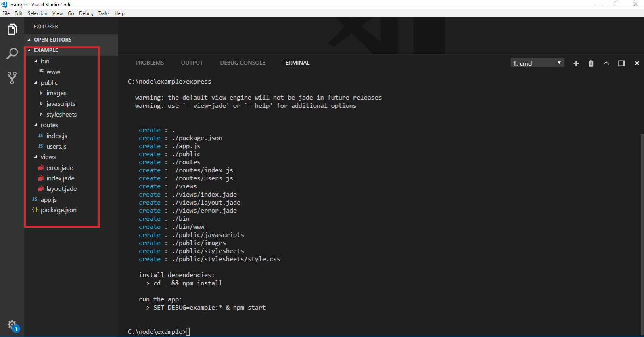Image resolution: width=644 pixels, height=337 pixels.
Task: Open the Debug menu
Action: click(86, 13)
